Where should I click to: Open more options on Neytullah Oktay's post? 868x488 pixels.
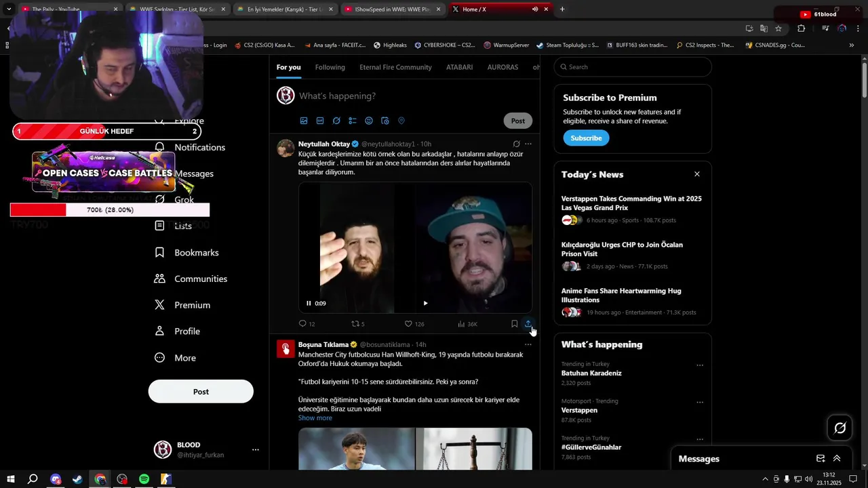[x=528, y=144]
